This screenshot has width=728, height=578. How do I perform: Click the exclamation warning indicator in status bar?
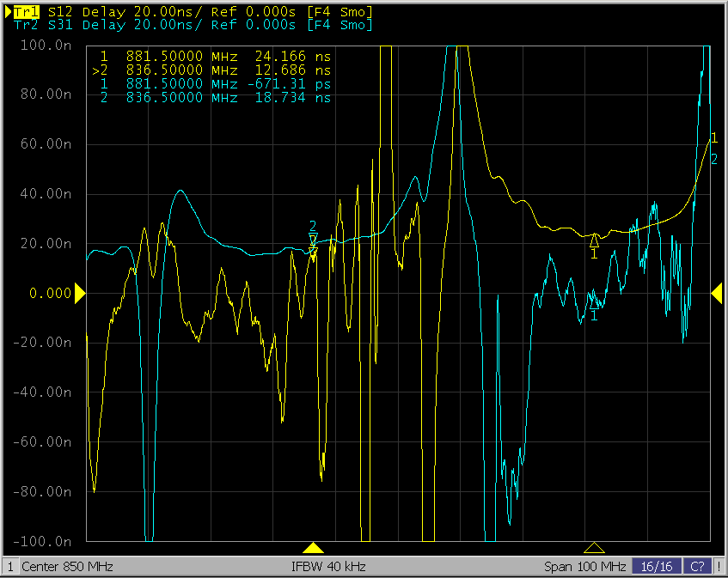click(x=719, y=567)
